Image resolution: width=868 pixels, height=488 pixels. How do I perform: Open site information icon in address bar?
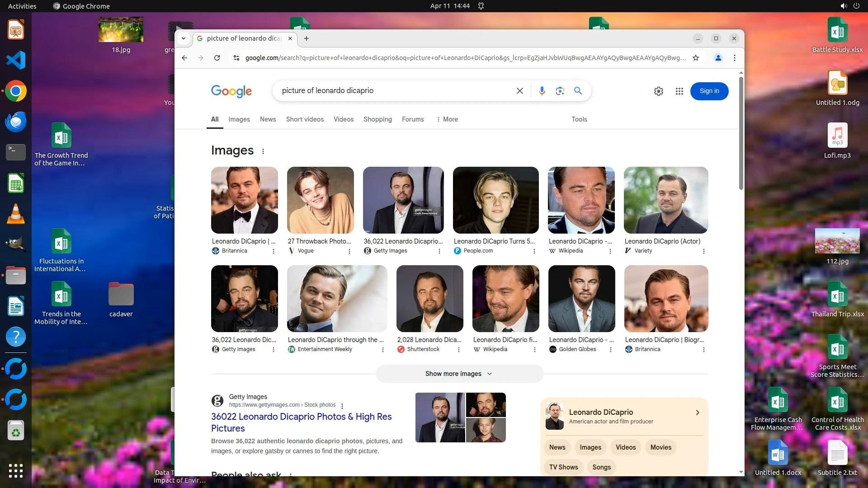pyautogui.click(x=236, y=58)
